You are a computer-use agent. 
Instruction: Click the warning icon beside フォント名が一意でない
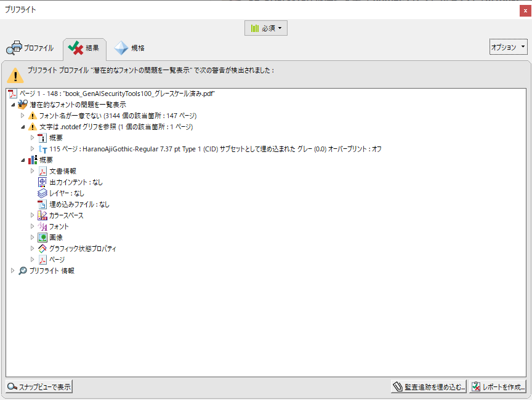click(x=33, y=116)
